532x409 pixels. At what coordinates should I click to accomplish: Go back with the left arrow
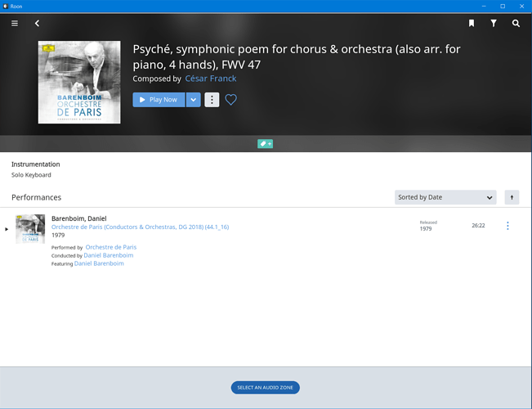(x=37, y=23)
